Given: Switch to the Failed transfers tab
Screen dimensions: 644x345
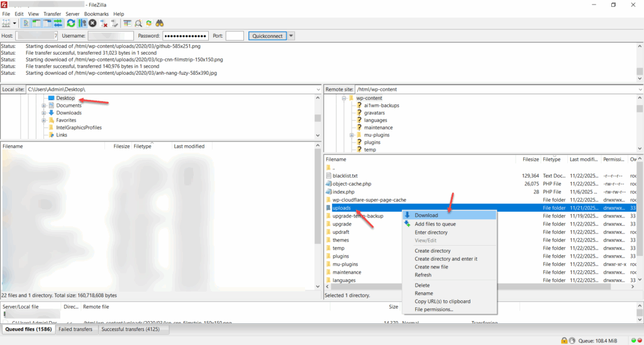Looking at the screenshot, I should 75,329.
